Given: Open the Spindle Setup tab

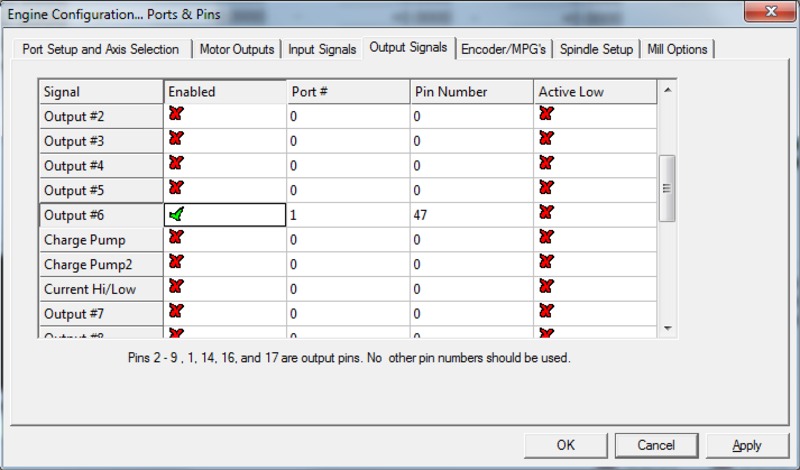Looking at the screenshot, I should [x=596, y=49].
